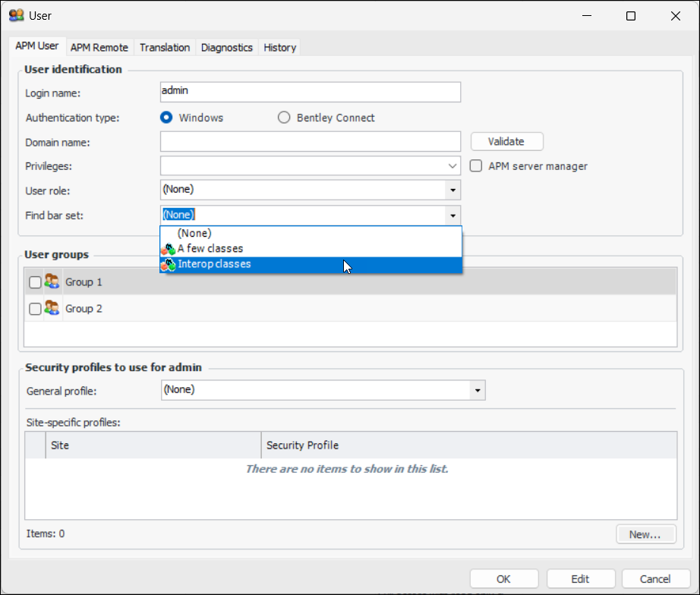Viewport: 700px width, 595px height.
Task: Switch to the APM Remote tab
Action: tap(99, 47)
